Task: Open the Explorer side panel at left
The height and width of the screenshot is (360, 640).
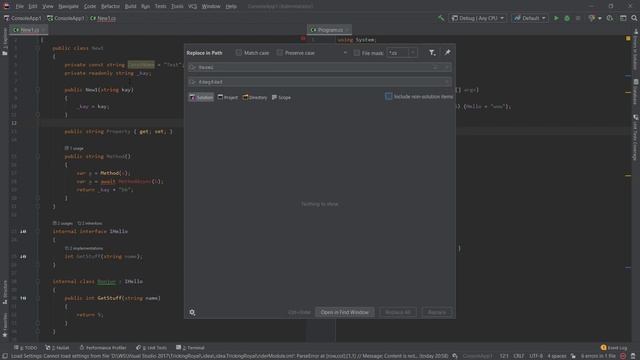Action: click(5, 41)
